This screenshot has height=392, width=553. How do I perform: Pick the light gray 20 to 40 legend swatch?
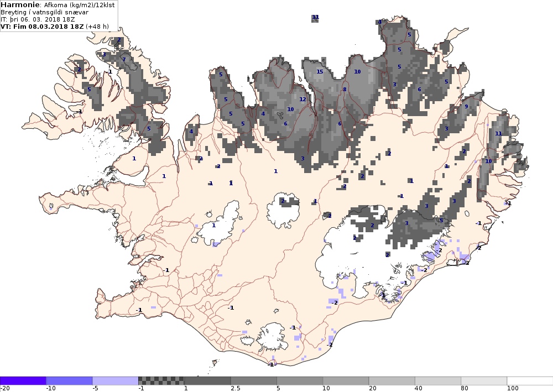tap(392, 381)
